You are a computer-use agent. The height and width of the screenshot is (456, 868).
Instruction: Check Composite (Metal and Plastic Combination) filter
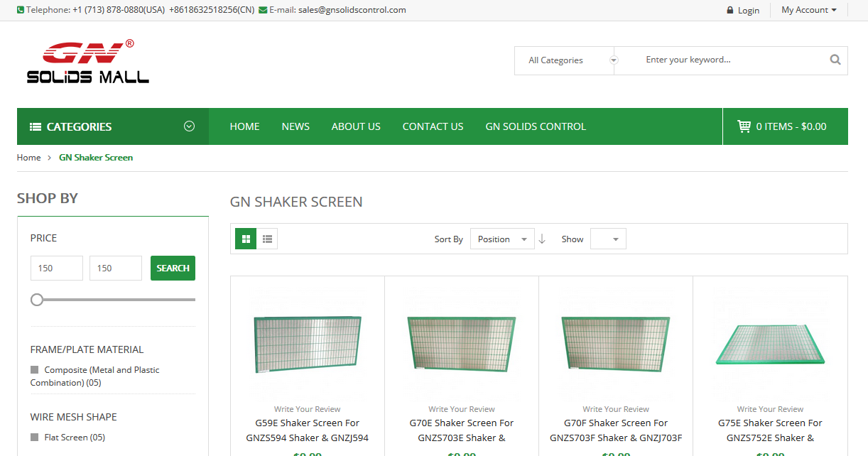click(x=34, y=369)
